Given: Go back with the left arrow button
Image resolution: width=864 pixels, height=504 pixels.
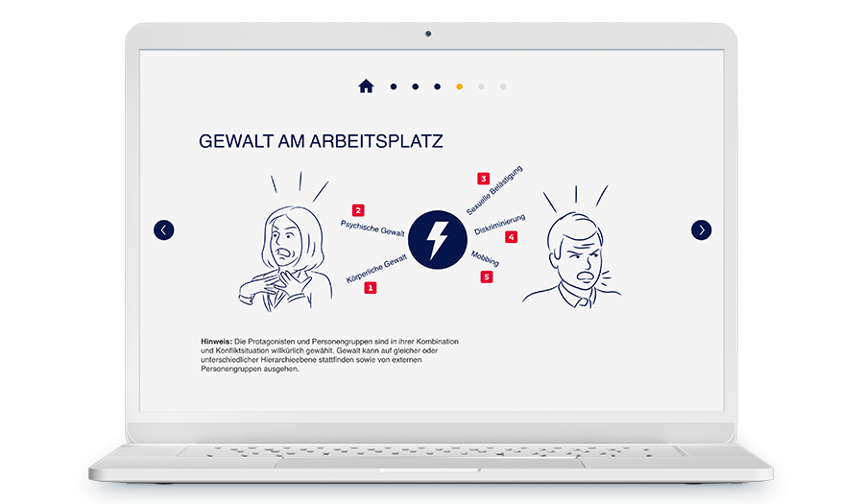Looking at the screenshot, I should click(163, 229).
